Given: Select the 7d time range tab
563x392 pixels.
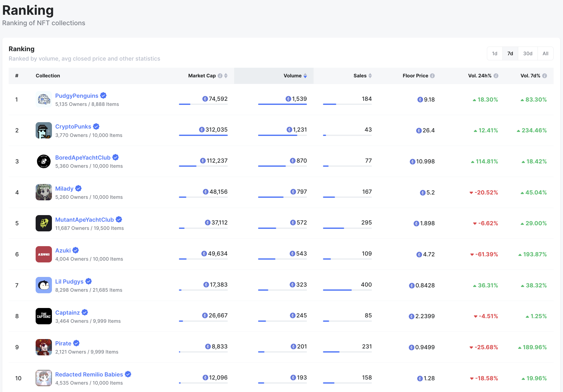Looking at the screenshot, I should (x=510, y=53).
